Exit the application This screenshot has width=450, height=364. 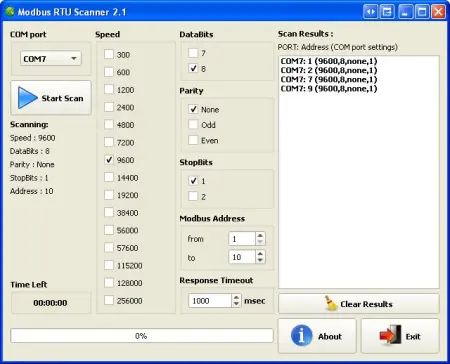400,336
